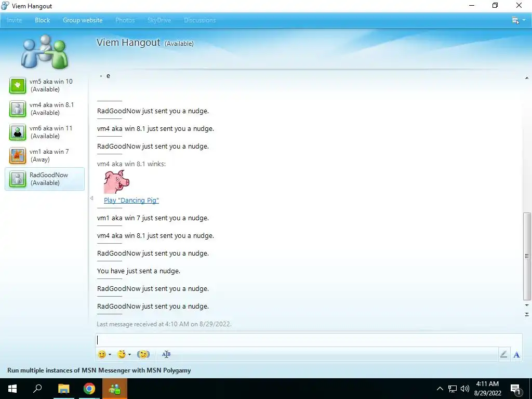Click network tray icon
Screen dimensions: 532x399
pos(453,389)
